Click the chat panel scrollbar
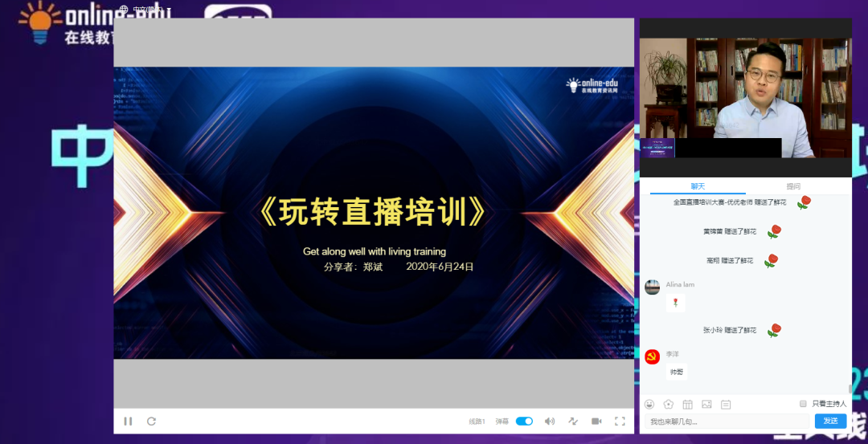 (x=849, y=389)
